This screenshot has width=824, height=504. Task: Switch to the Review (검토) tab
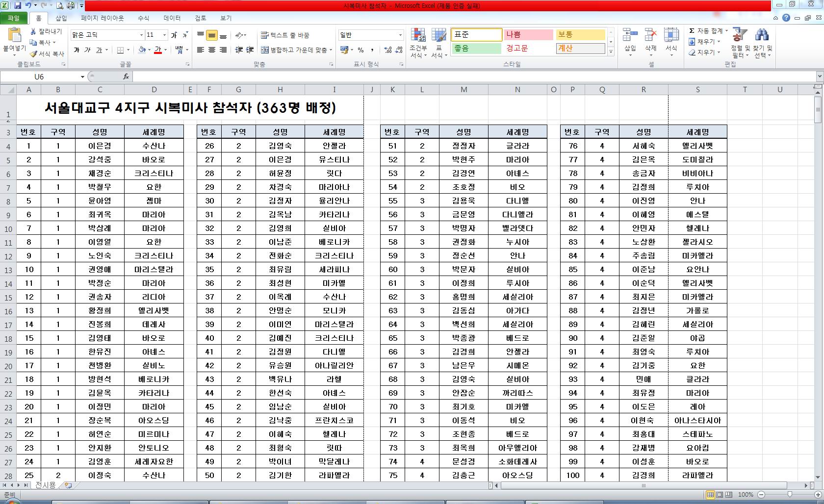click(201, 18)
